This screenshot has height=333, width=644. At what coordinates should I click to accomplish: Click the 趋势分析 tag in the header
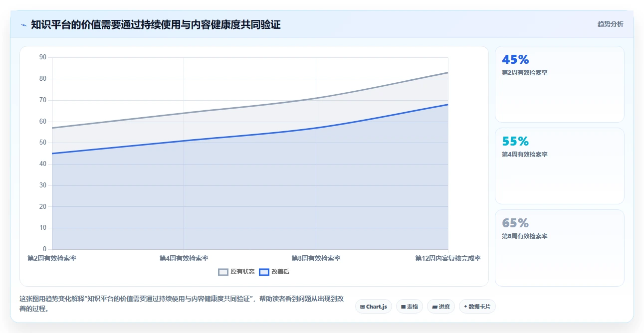point(610,24)
